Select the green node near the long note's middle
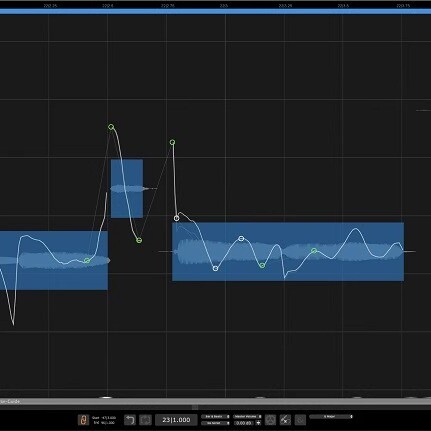Viewport: 431px width, 431px height. (x=314, y=250)
